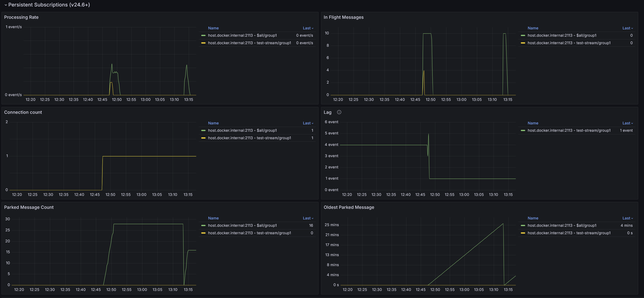This screenshot has height=298, width=644.
Task: Click yellow swatch of test-stream/group1 in Connection count
Action: pyautogui.click(x=203, y=138)
